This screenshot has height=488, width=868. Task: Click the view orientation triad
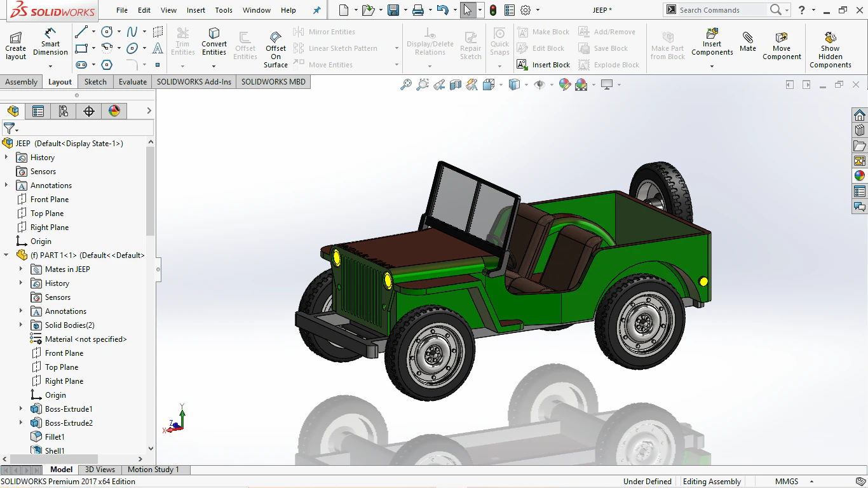pyautogui.click(x=174, y=419)
